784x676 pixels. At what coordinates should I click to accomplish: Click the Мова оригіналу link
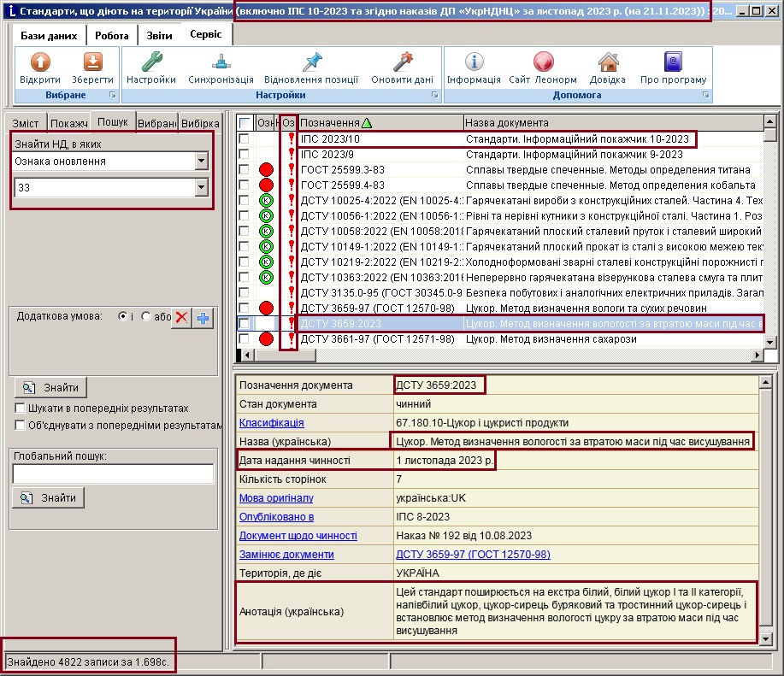(276, 498)
